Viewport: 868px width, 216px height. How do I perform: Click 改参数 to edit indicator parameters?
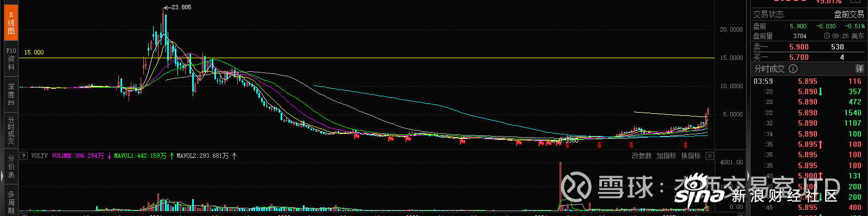(x=642, y=156)
